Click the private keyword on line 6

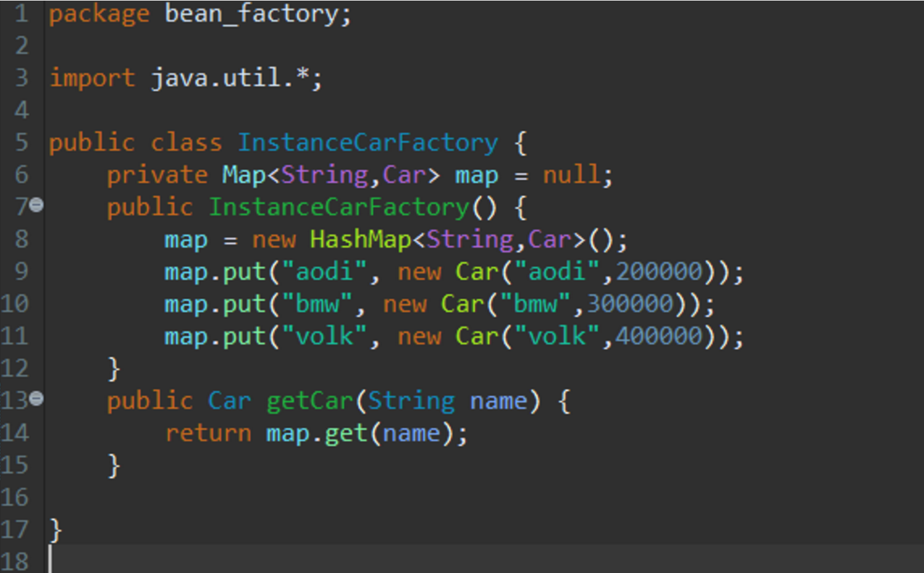coord(157,175)
